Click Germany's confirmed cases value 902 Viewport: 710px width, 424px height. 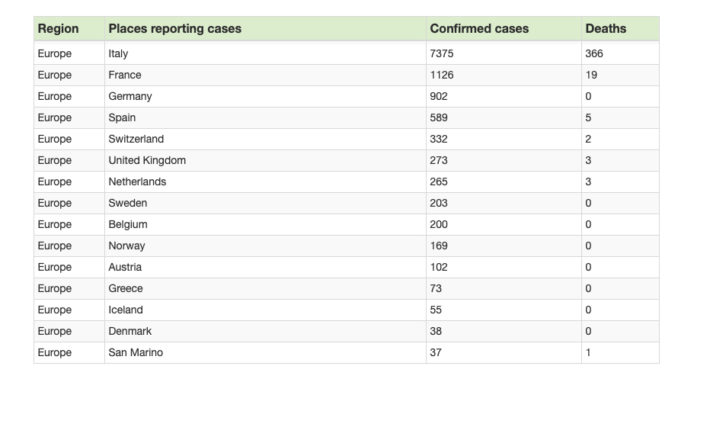[439, 97]
